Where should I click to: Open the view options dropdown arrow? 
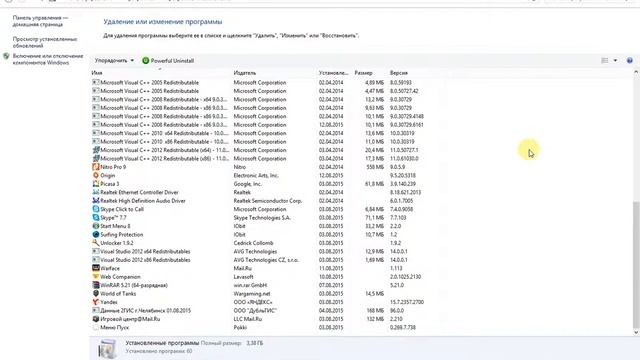615,60
